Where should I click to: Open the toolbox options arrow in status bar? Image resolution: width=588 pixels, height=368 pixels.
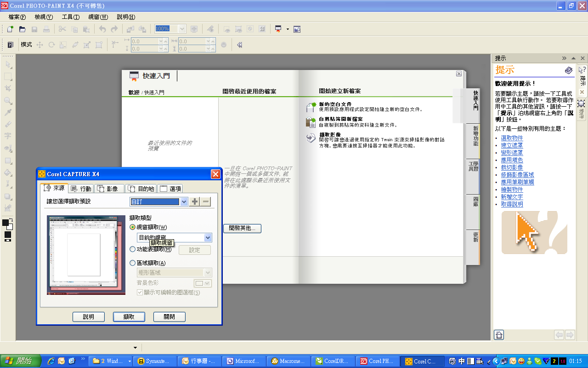pos(135,347)
